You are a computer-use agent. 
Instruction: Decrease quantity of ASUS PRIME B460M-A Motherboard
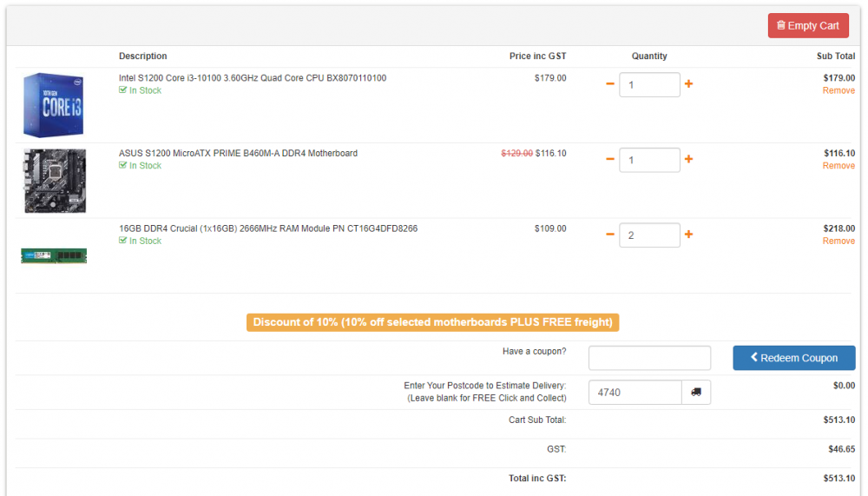[610, 159]
